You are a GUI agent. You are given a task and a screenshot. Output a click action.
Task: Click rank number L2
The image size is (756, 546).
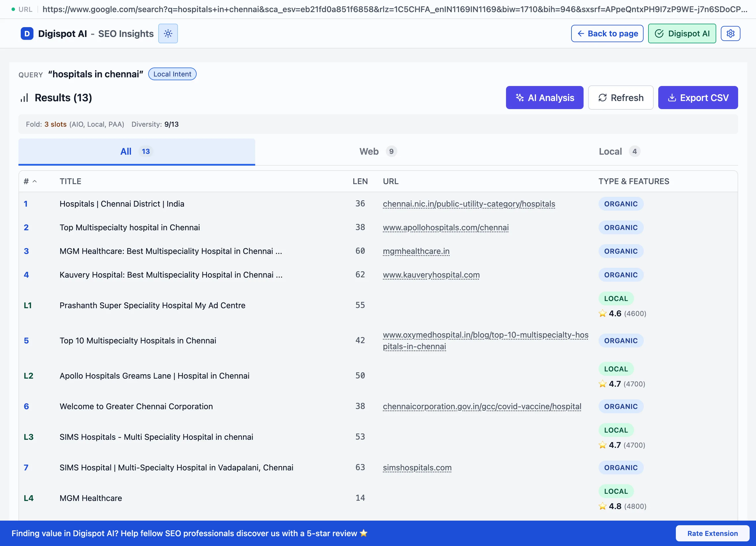29,376
